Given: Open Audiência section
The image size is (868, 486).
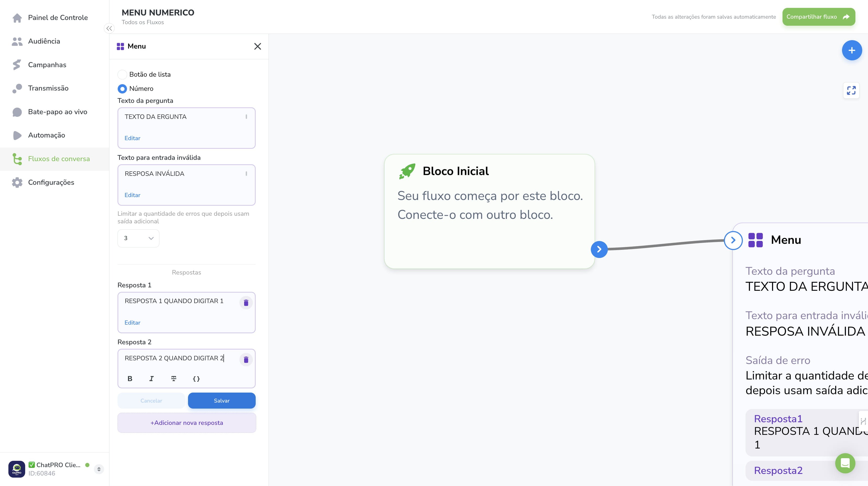Looking at the screenshot, I should click(x=55, y=41).
